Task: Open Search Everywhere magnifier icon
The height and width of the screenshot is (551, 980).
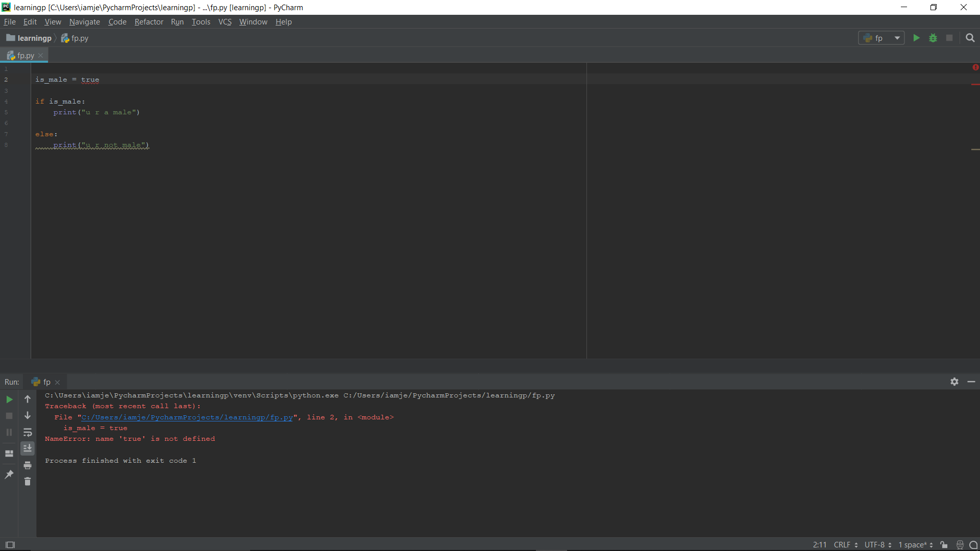Action: point(970,38)
